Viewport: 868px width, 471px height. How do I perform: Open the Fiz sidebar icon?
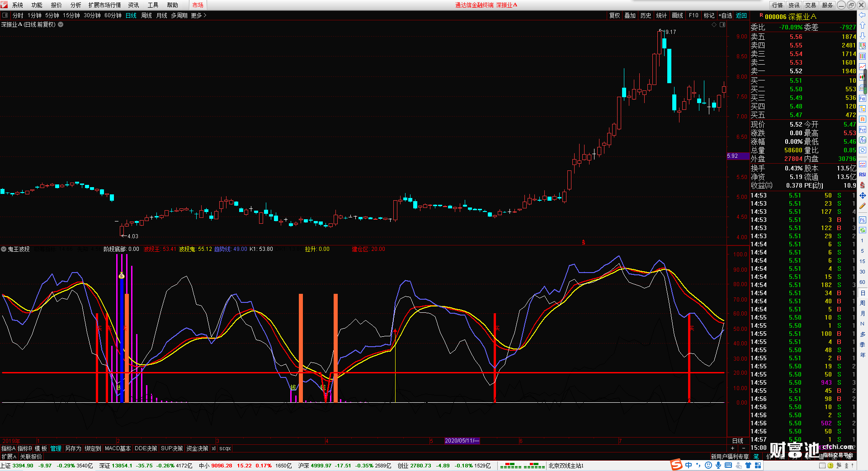click(x=863, y=129)
